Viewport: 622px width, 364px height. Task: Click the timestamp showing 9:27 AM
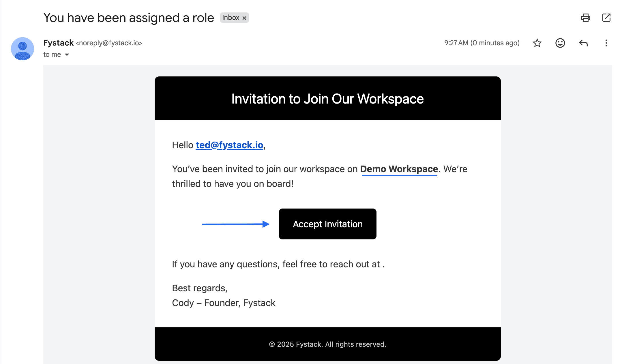(x=456, y=43)
